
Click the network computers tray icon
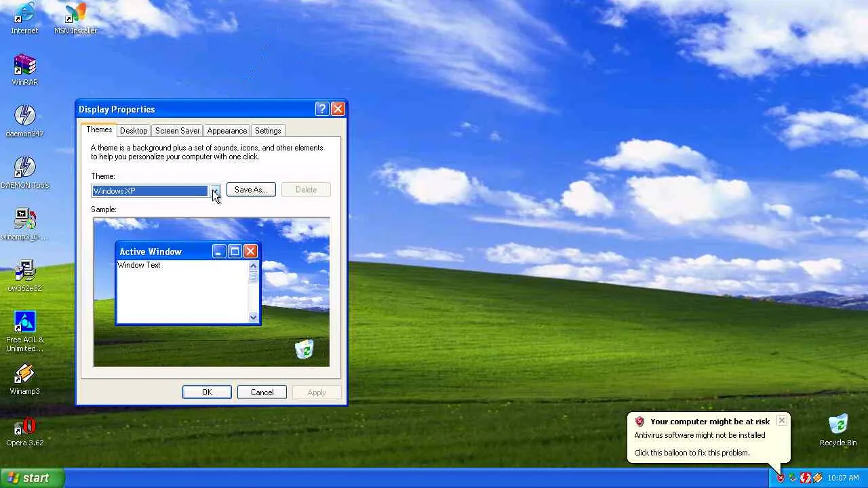(x=793, y=478)
